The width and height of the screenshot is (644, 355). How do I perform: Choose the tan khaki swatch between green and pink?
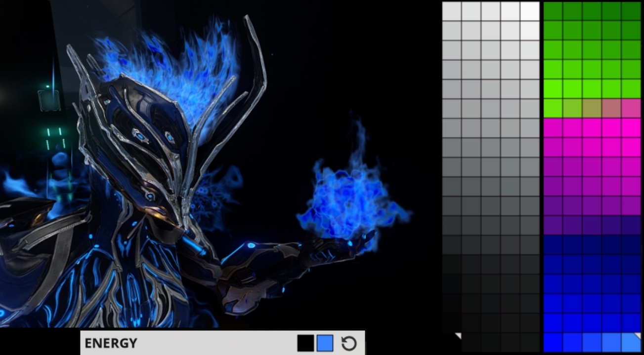point(592,108)
